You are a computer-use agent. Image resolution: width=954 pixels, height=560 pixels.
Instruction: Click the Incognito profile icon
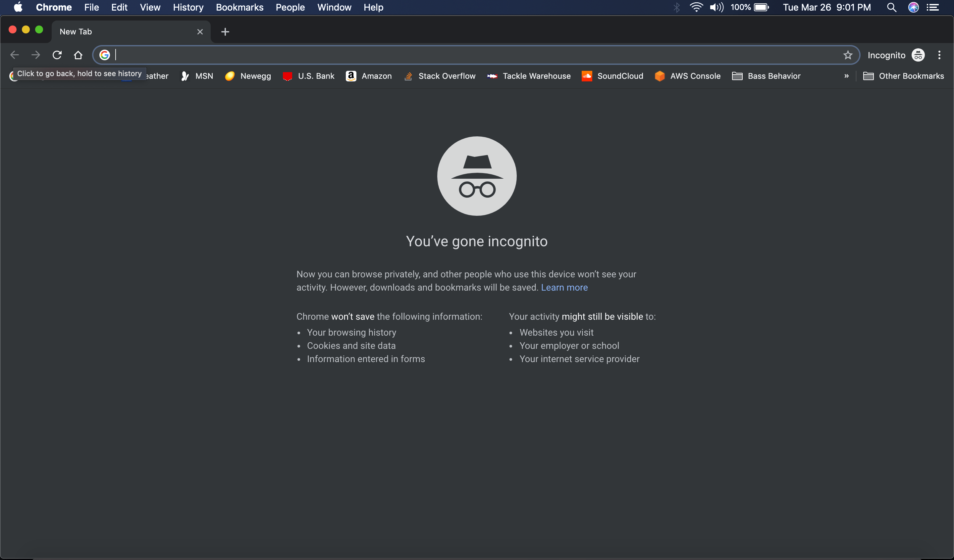coord(918,55)
